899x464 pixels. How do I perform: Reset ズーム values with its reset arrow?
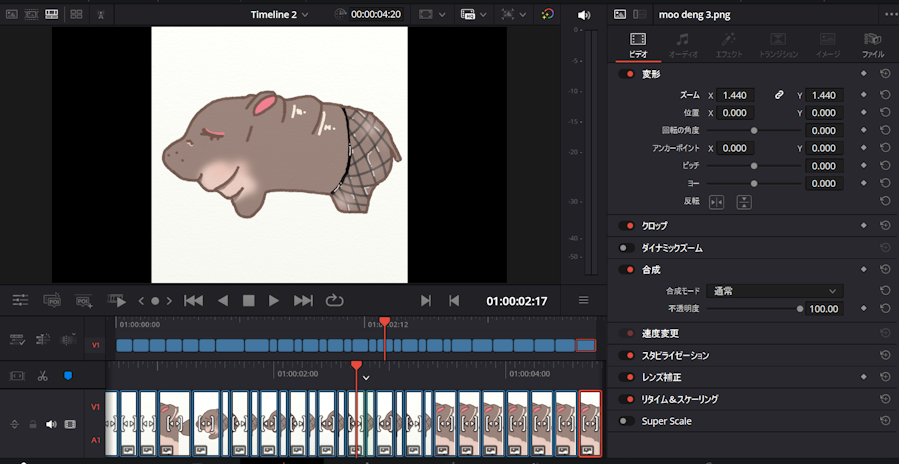pyautogui.click(x=885, y=95)
